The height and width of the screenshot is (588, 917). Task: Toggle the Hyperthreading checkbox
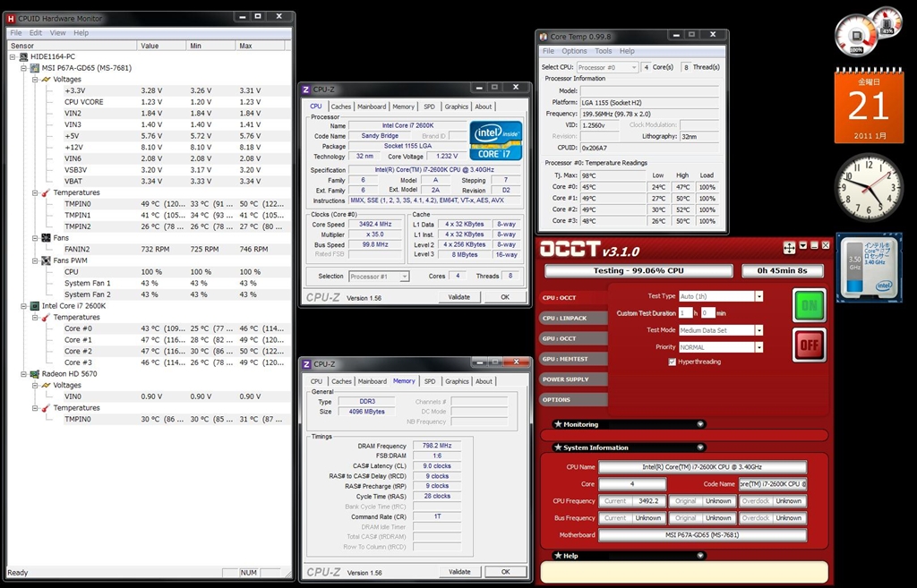click(672, 362)
